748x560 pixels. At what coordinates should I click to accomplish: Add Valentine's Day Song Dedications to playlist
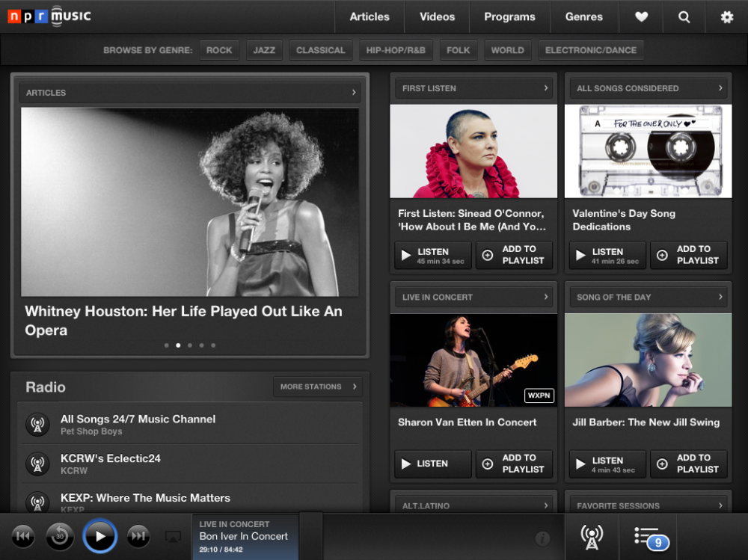click(x=690, y=255)
